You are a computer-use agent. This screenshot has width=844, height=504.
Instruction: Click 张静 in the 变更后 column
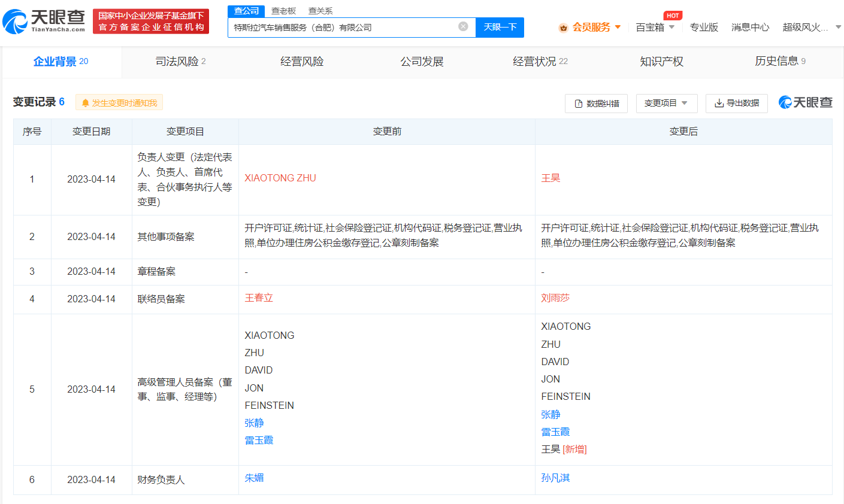tap(550, 414)
